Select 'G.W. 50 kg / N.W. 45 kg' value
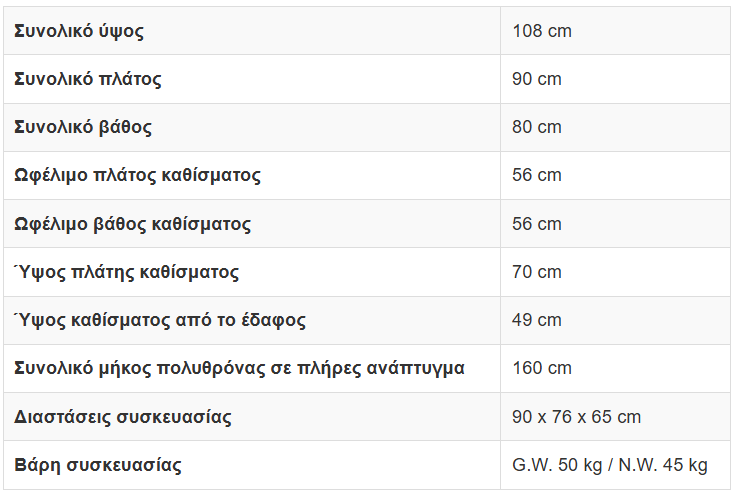Viewport: 737px width, 496px height. click(610, 465)
